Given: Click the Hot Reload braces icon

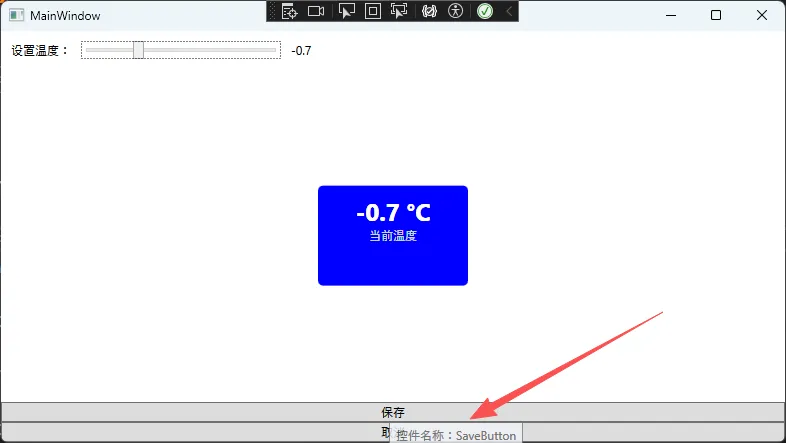Looking at the screenshot, I should [x=430, y=11].
